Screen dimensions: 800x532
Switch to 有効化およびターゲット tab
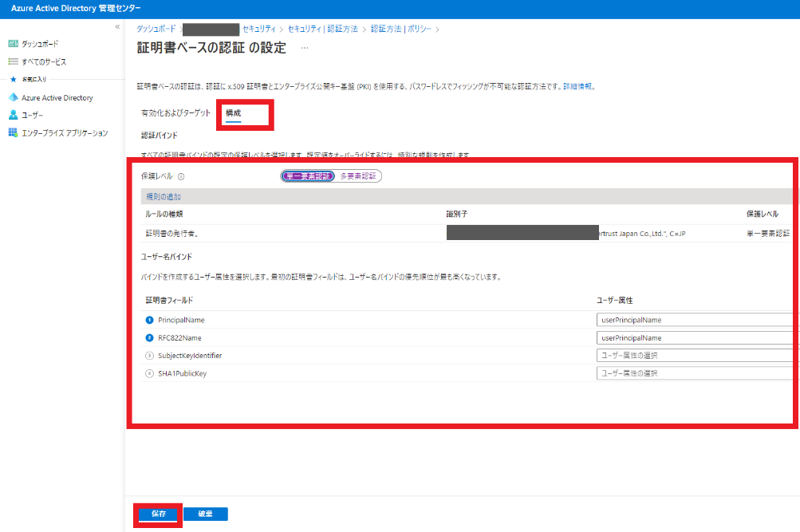point(175,113)
